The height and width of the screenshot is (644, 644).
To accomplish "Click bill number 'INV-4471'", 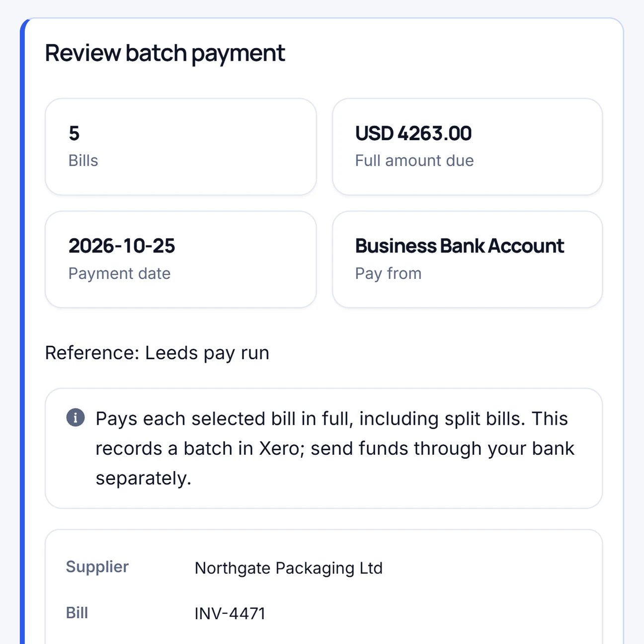I will click(x=230, y=614).
